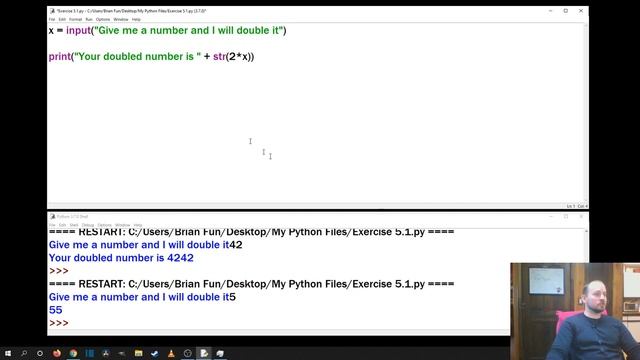Click 'Your doubled number is 4242' output

[121, 258]
